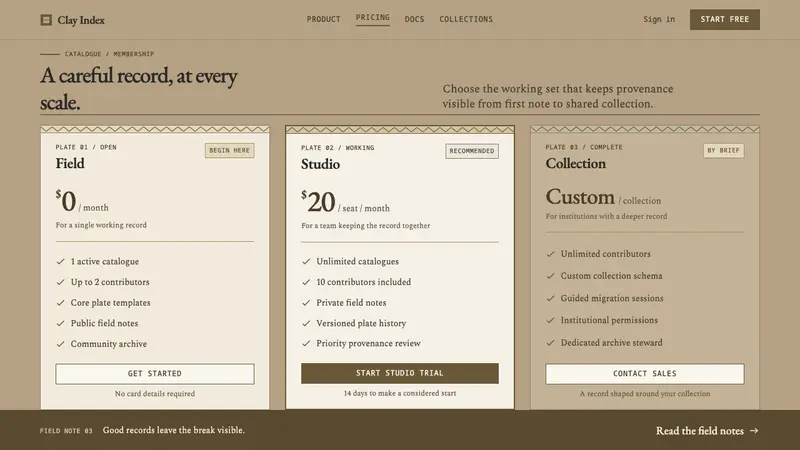
Task: Click checkmark beside Custom collection schema
Action: pyautogui.click(x=551, y=276)
